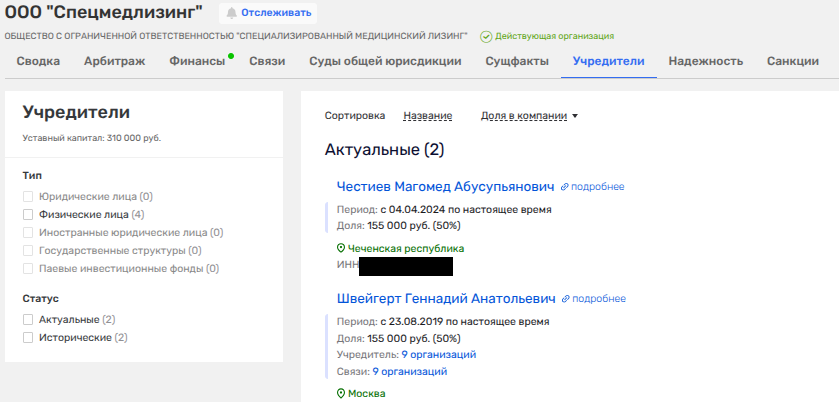Click the bell icon next to Отслеживать
Image resolution: width=839 pixels, height=402 pixels.
point(232,13)
